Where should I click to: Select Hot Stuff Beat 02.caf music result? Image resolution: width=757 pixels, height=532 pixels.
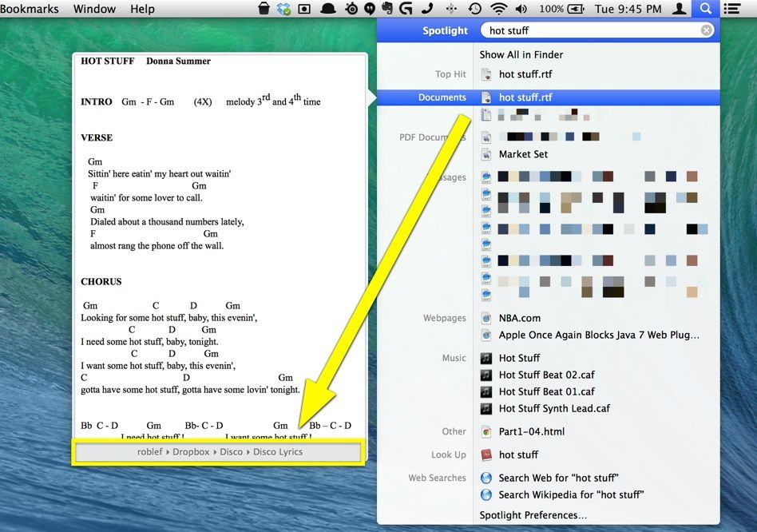546,375
